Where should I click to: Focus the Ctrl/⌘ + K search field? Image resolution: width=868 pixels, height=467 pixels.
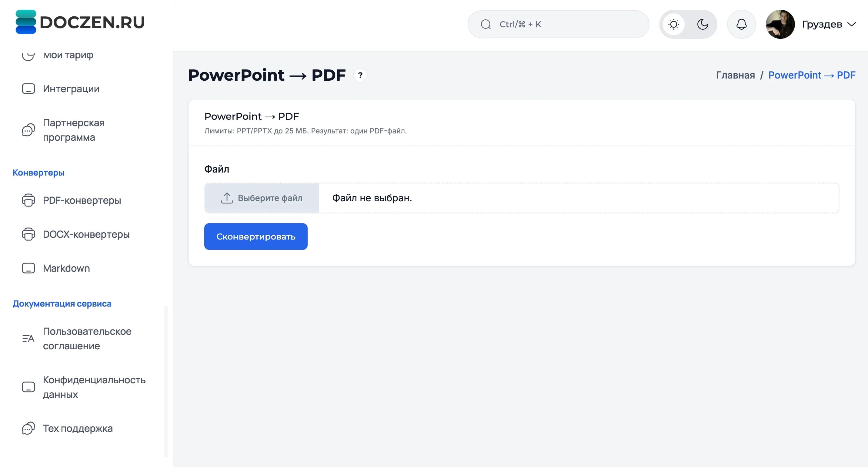(x=558, y=24)
